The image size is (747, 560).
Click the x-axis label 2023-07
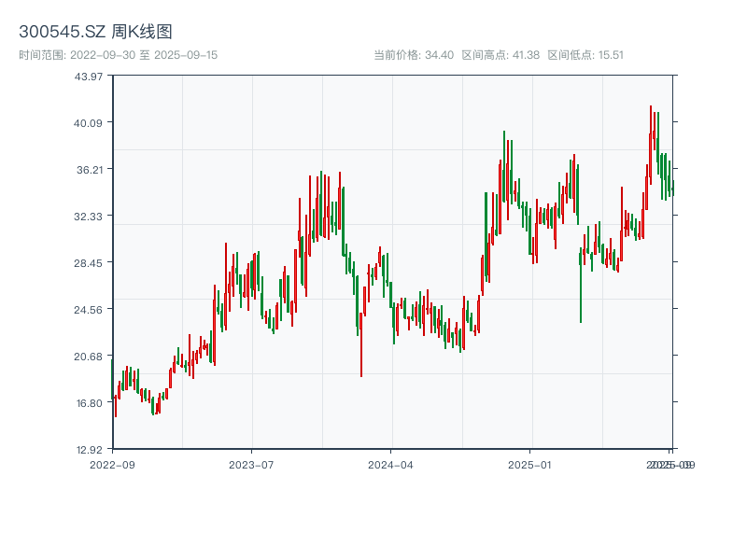coord(251,465)
